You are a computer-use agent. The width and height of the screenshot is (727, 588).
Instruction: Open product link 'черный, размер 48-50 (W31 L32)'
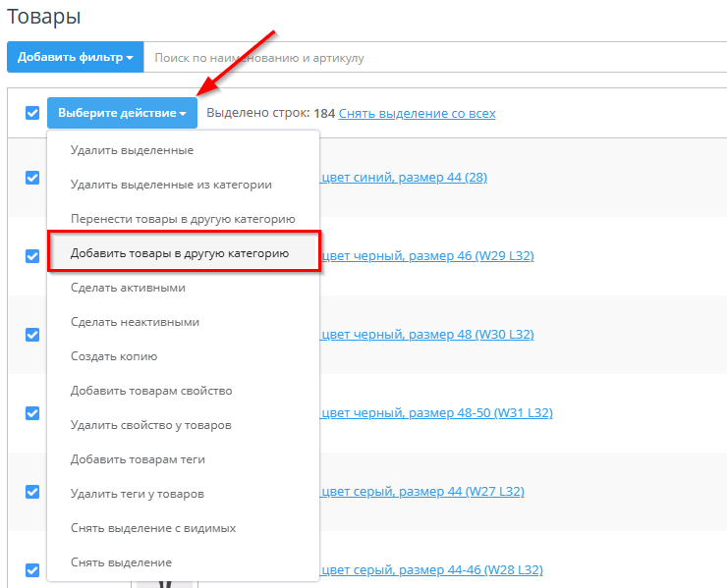tap(435, 412)
